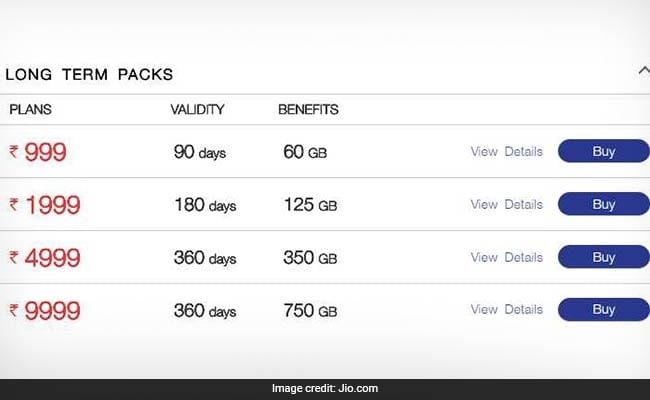Click the Validity column header
This screenshot has width=650, height=400.
click(x=197, y=109)
